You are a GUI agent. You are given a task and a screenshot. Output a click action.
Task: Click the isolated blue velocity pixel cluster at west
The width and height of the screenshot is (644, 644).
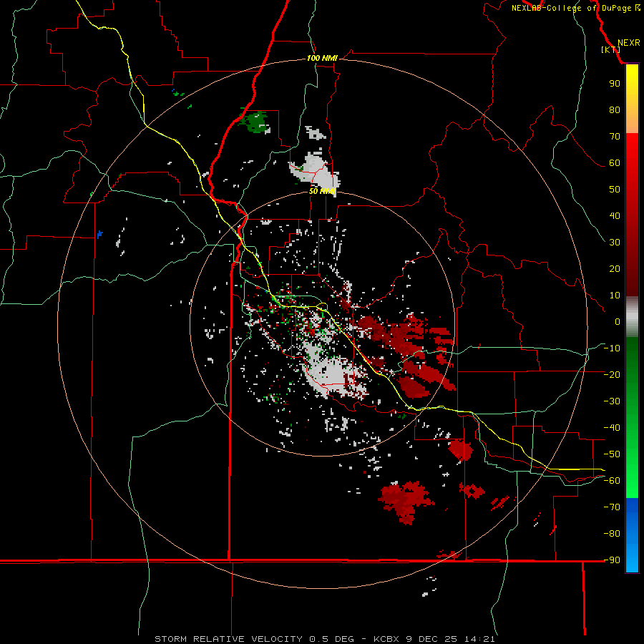pyautogui.click(x=99, y=235)
